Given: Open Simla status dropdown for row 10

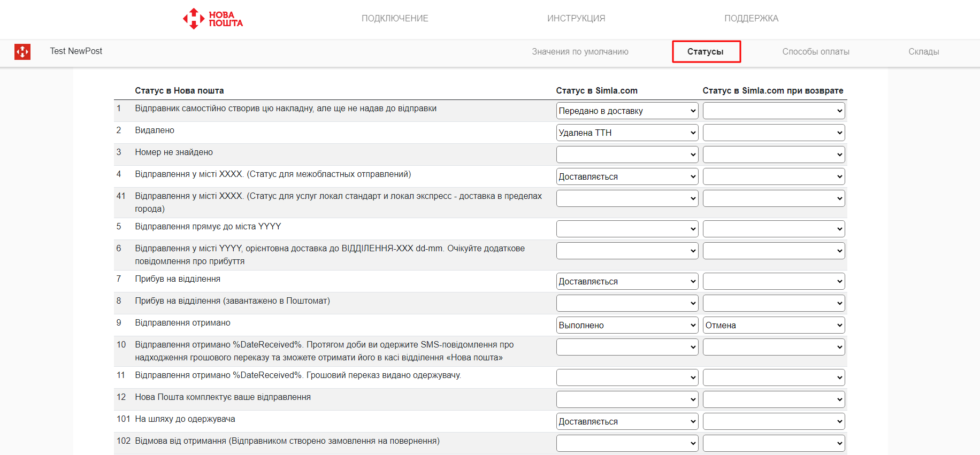Looking at the screenshot, I should point(627,348).
